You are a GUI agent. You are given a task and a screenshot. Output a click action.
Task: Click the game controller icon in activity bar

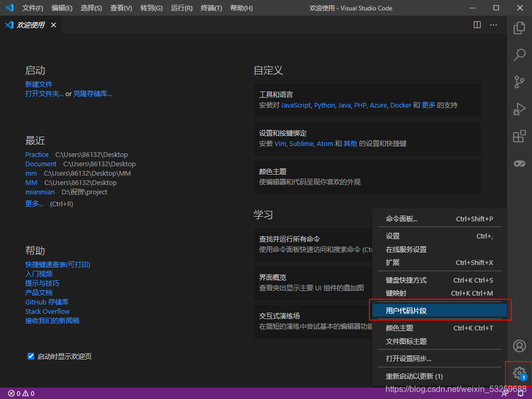coord(519,164)
